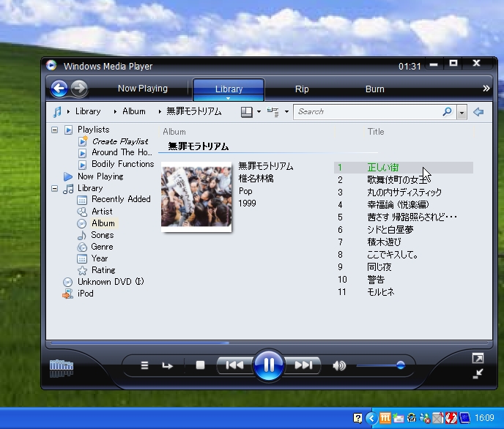Open the Now Playing tab
The width and height of the screenshot is (504, 429).
tap(143, 89)
